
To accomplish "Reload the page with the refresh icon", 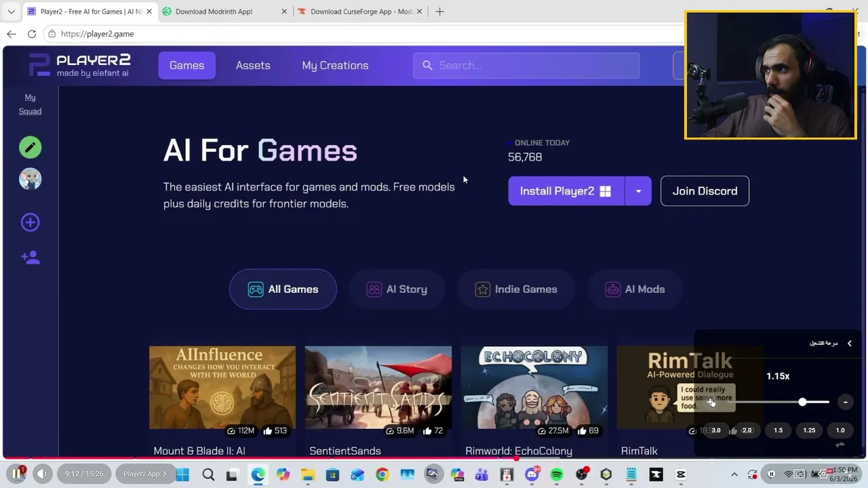I will click(x=31, y=34).
